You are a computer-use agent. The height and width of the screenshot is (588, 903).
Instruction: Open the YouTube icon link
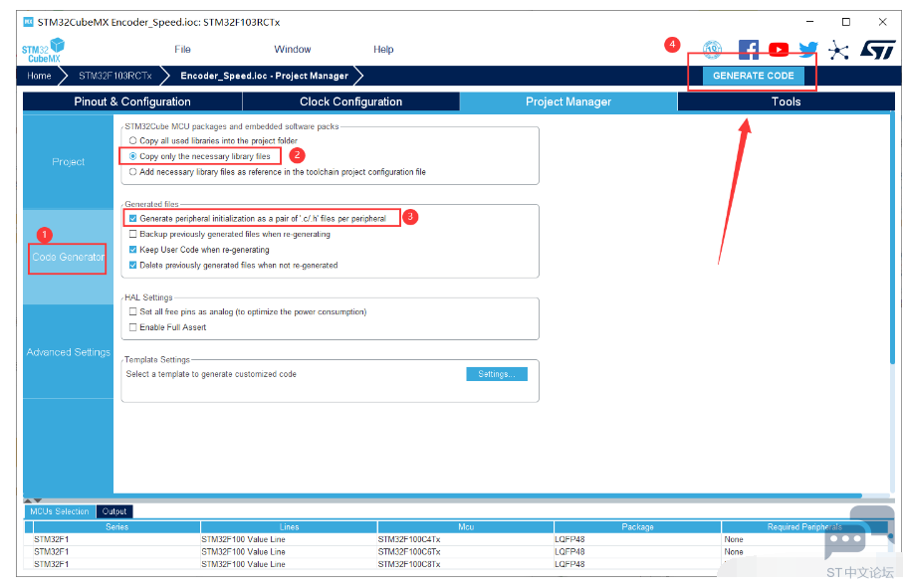(x=779, y=50)
